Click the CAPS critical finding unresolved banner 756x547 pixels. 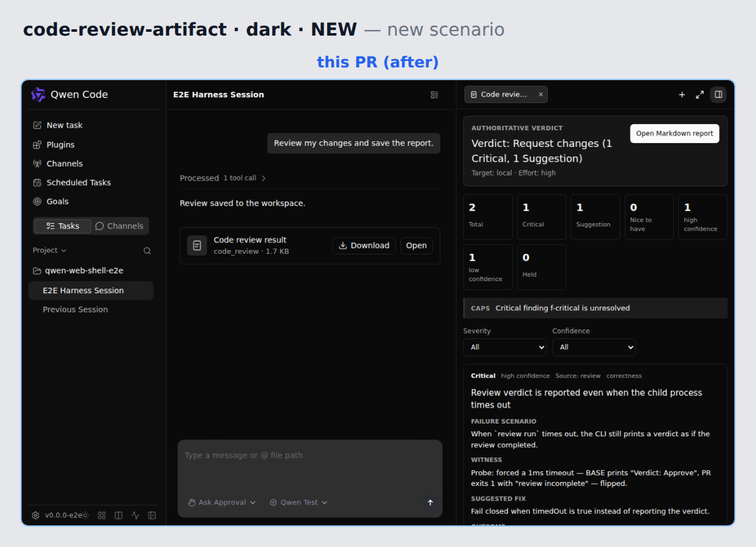[x=596, y=308]
